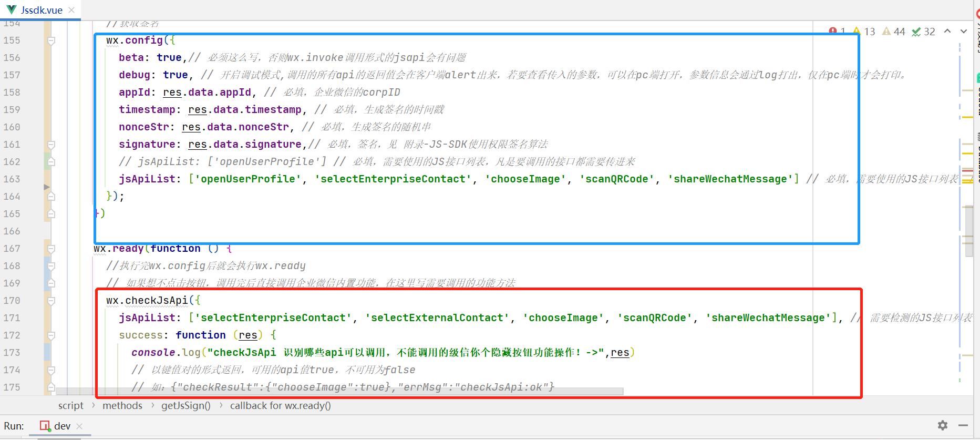Select callback for wx.ready() breadcrumb

(281, 406)
